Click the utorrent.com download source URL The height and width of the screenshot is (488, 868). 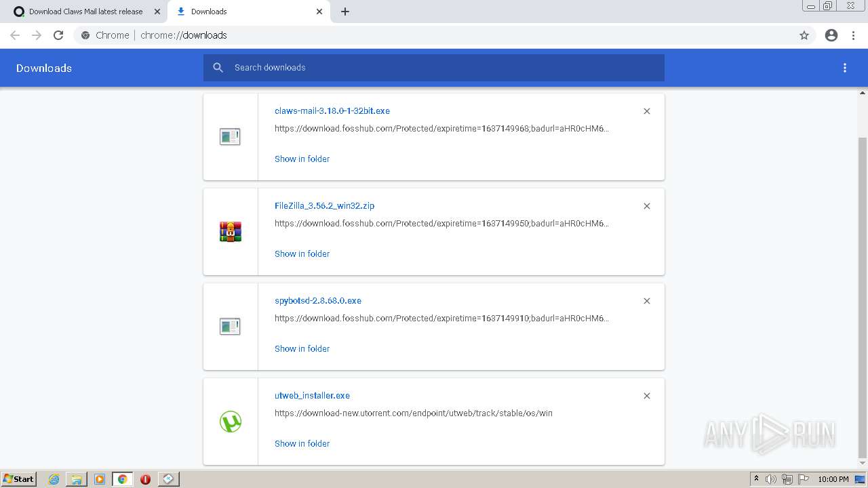point(414,413)
